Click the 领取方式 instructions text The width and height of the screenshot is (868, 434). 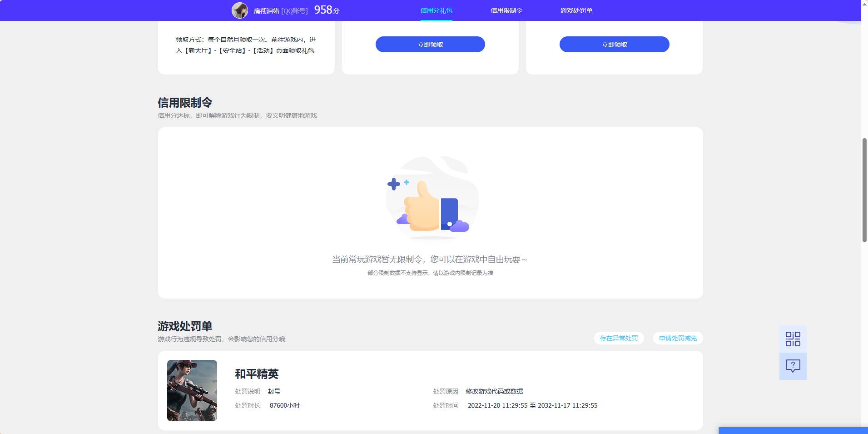tap(246, 45)
